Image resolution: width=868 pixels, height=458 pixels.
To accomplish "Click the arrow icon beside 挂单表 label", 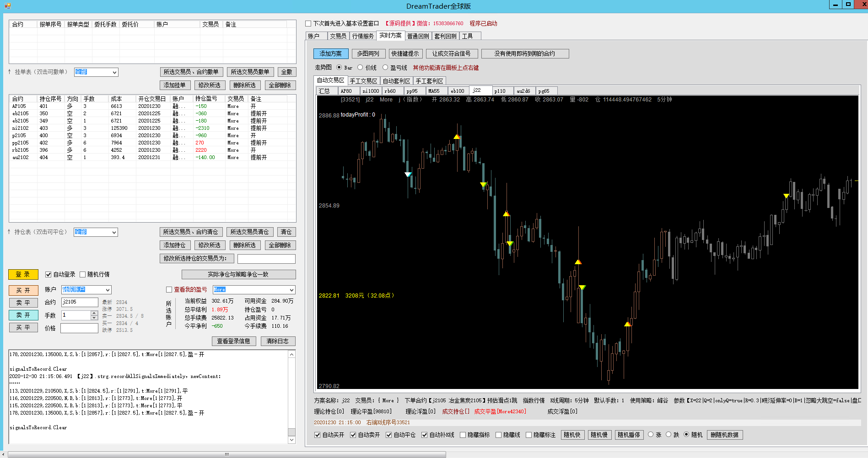I will (x=10, y=72).
